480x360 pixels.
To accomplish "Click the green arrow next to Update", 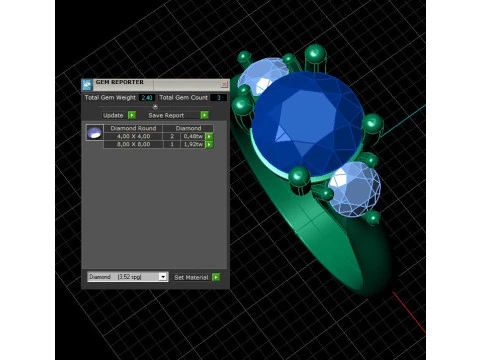I will coord(132,115).
